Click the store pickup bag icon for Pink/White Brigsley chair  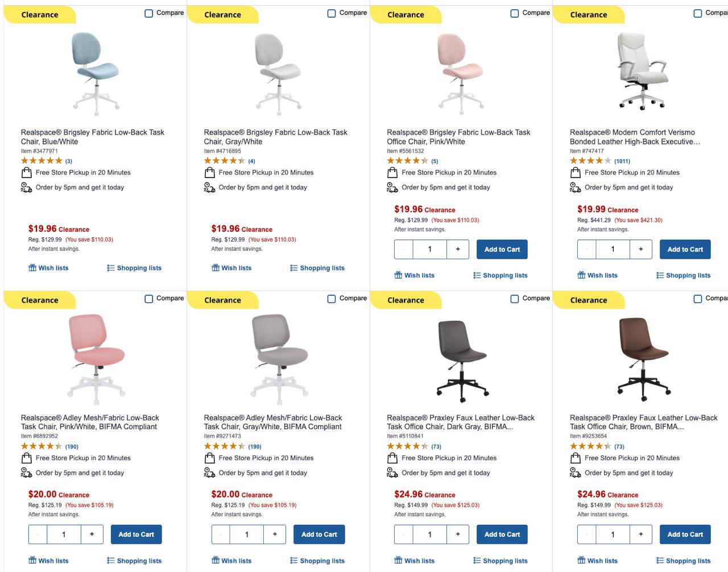[392, 173]
